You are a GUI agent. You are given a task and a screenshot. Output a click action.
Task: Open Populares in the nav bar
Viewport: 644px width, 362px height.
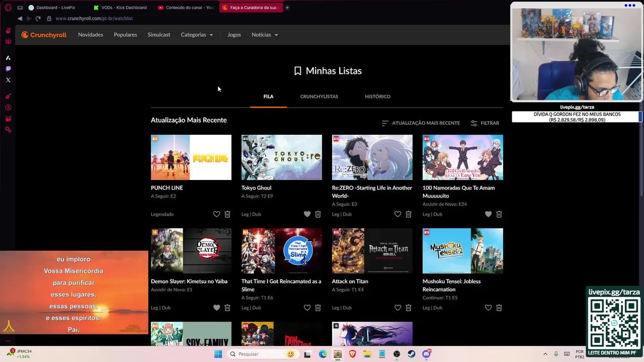125,35
